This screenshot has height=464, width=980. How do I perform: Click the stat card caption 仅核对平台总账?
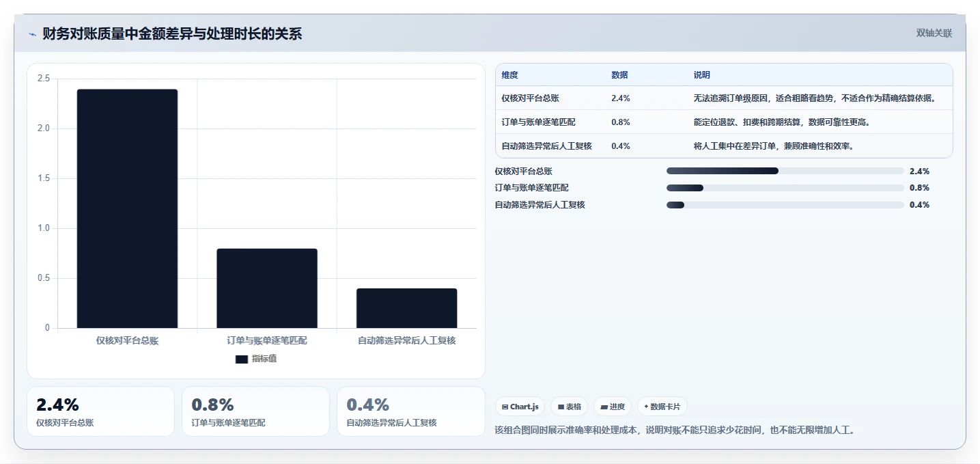pyautogui.click(x=65, y=423)
